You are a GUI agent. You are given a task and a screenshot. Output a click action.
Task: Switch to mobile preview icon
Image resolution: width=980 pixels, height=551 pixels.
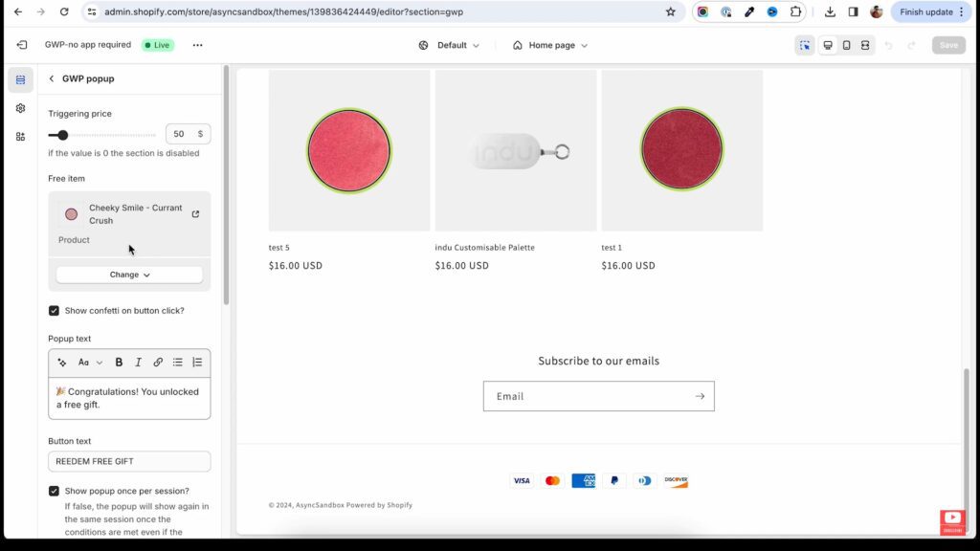click(x=846, y=45)
